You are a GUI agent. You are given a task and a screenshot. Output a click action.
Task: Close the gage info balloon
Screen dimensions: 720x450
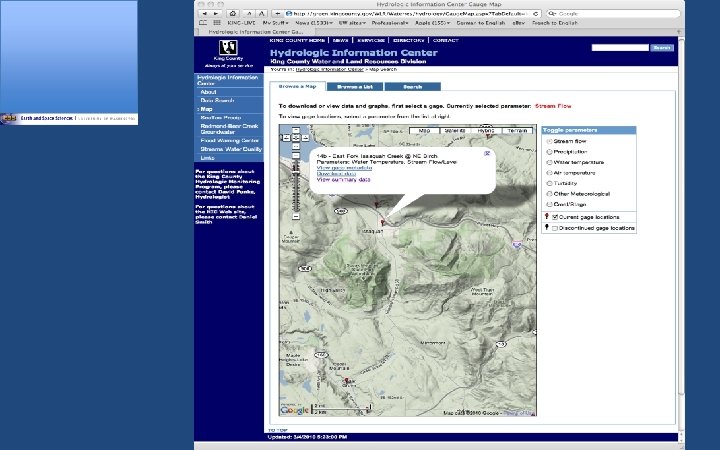click(x=487, y=153)
